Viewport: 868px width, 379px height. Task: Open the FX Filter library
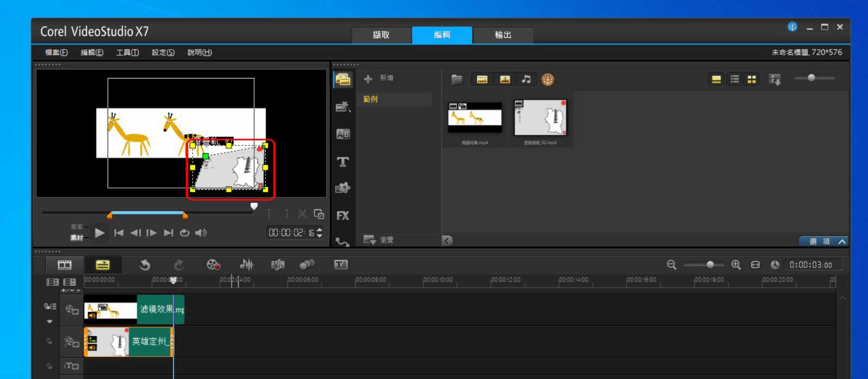click(x=343, y=215)
